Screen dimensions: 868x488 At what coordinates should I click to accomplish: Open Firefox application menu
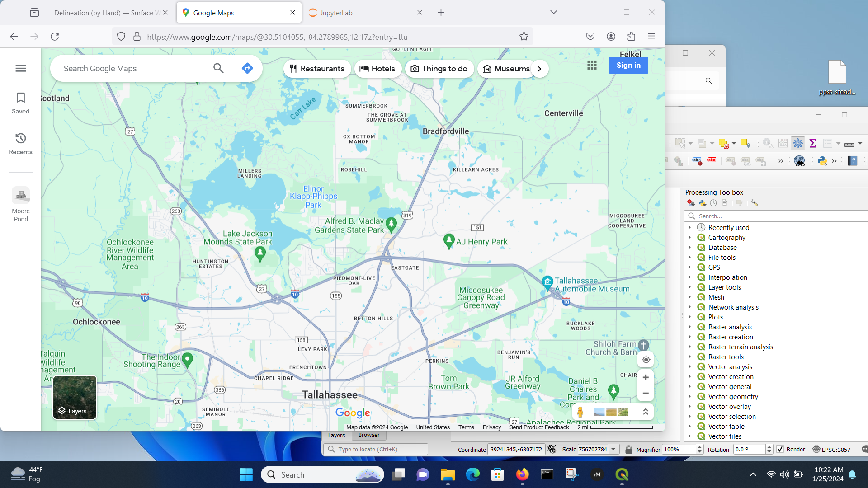click(x=651, y=37)
